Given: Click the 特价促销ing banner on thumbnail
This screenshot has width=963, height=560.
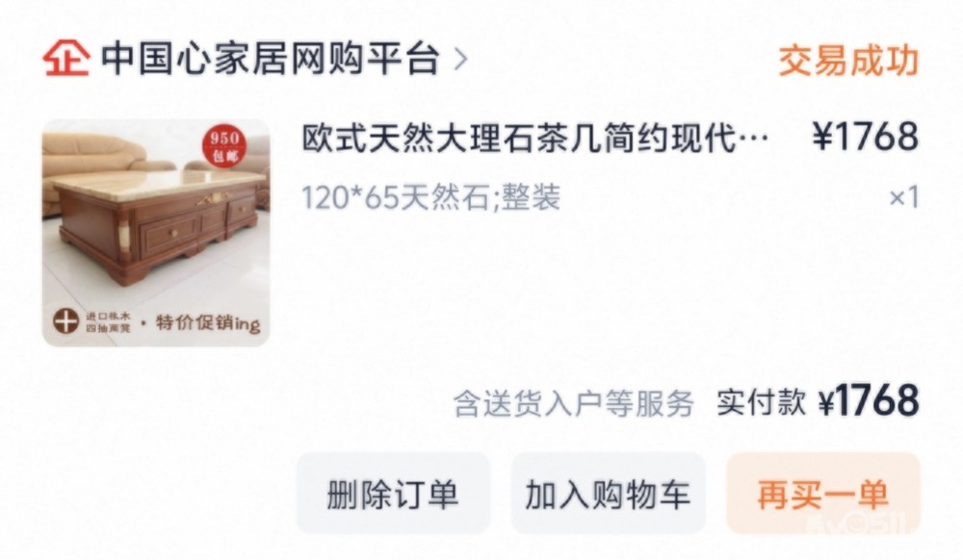Looking at the screenshot, I should 208,322.
